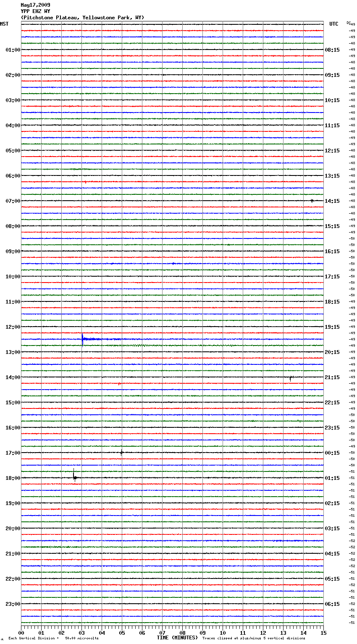Click the minute 08 tick on the bottom axis
The height and width of the screenshot is (644, 357).
[182, 633]
